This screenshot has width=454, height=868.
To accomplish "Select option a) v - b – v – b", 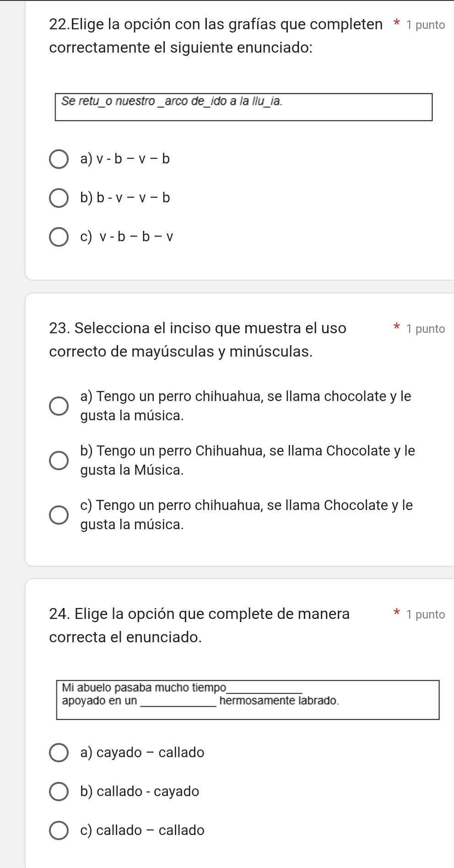I will click(x=59, y=159).
